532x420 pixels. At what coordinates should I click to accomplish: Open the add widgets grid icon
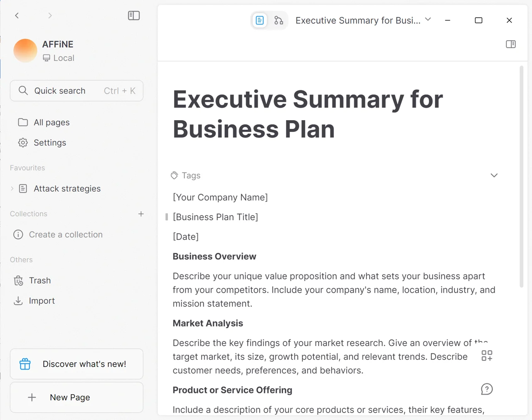(x=487, y=356)
